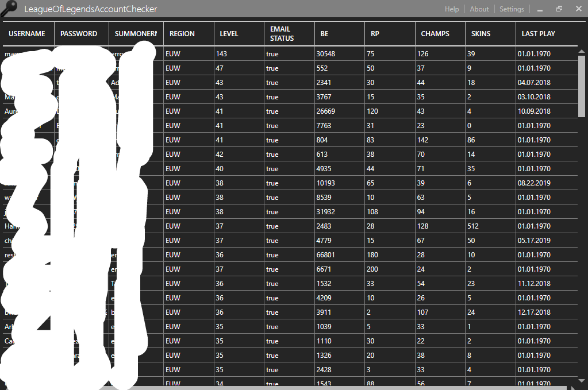Select the BE cell "552"

(340, 68)
